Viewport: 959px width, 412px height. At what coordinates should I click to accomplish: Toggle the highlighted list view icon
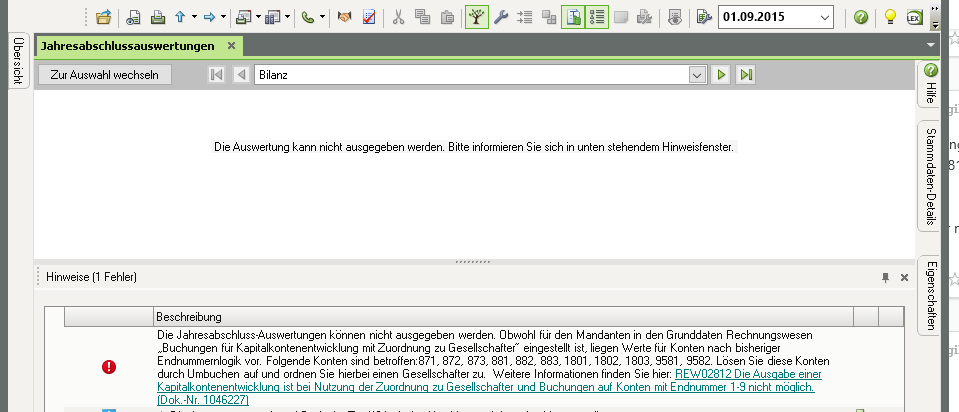(x=597, y=17)
